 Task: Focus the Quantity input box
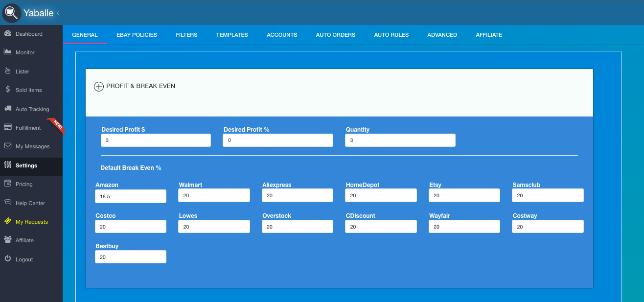point(400,140)
